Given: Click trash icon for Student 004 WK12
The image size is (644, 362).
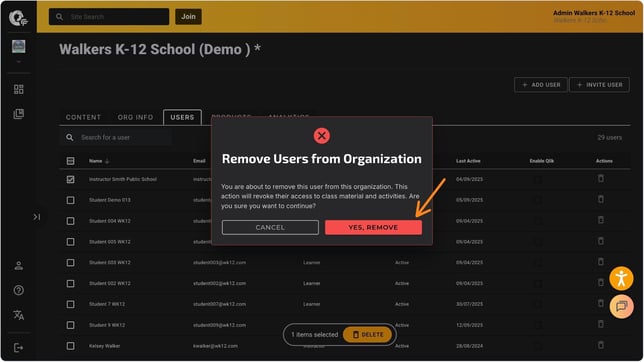Looking at the screenshot, I should coord(601,220).
